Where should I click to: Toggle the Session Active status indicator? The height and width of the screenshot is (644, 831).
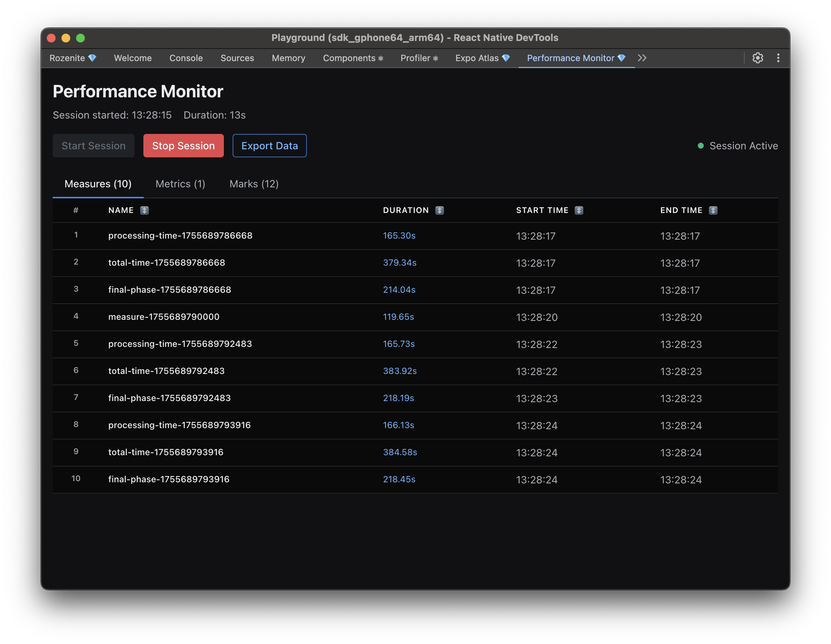point(744,145)
